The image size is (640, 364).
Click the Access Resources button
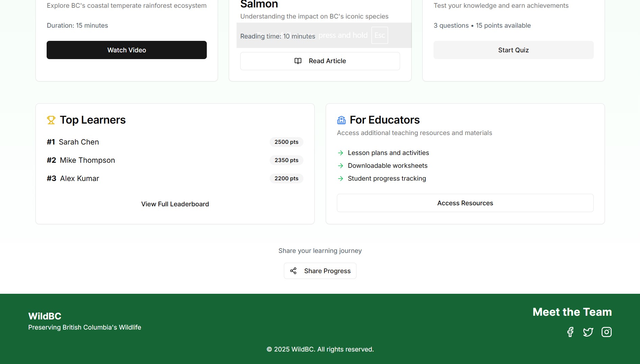point(465,203)
